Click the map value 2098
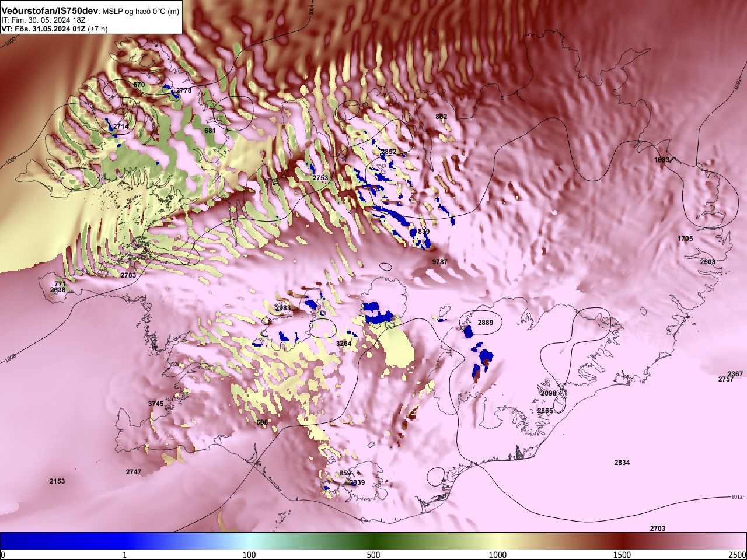747x560 pixels. (x=549, y=393)
